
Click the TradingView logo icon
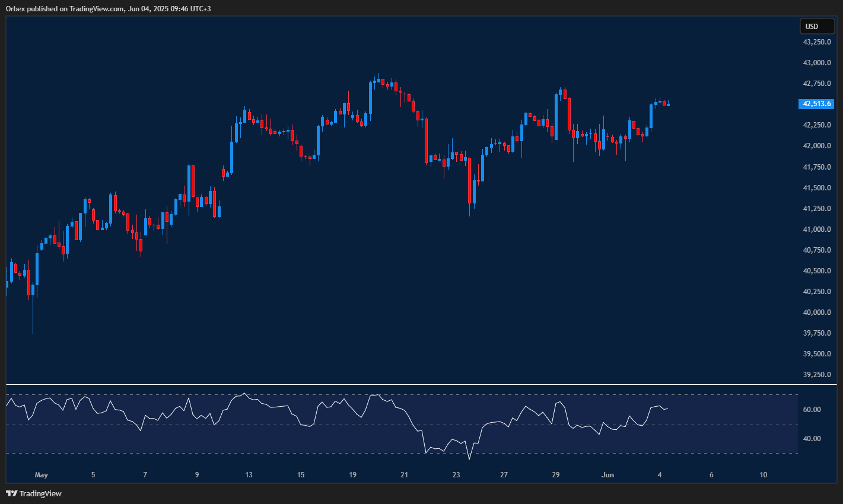click(x=10, y=493)
